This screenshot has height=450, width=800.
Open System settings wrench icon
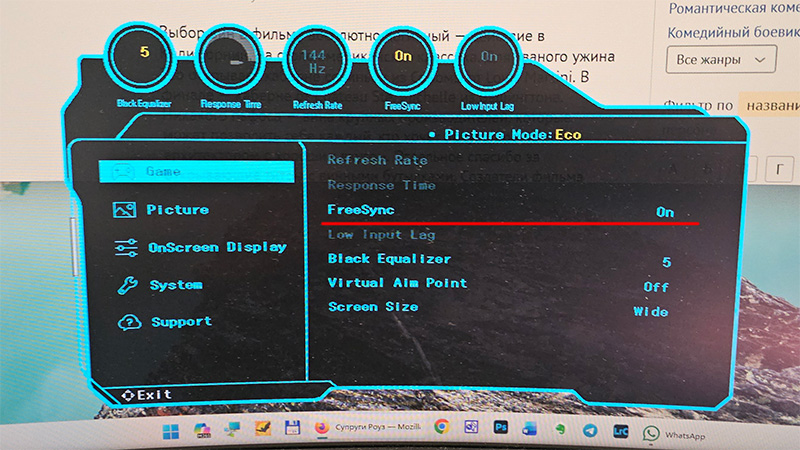click(x=127, y=285)
